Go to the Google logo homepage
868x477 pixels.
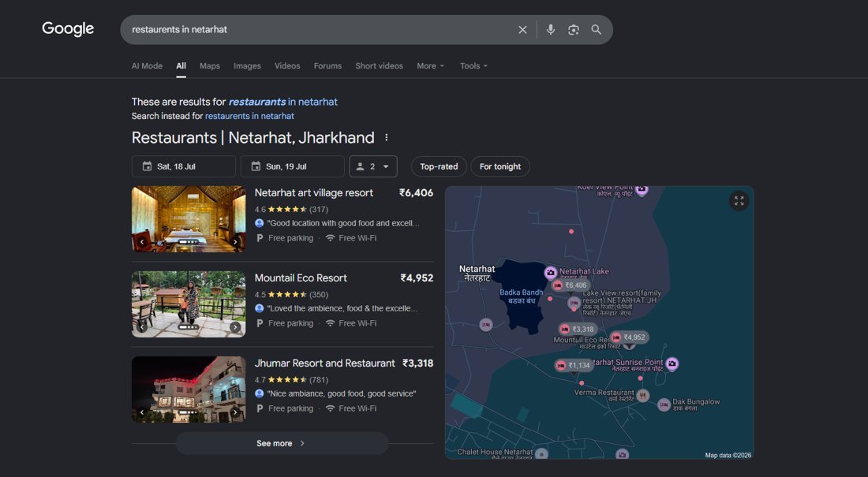(x=68, y=28)
